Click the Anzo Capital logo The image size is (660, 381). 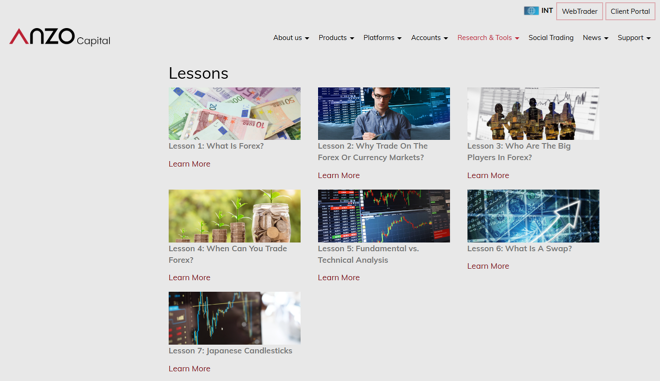coord(60,37)
